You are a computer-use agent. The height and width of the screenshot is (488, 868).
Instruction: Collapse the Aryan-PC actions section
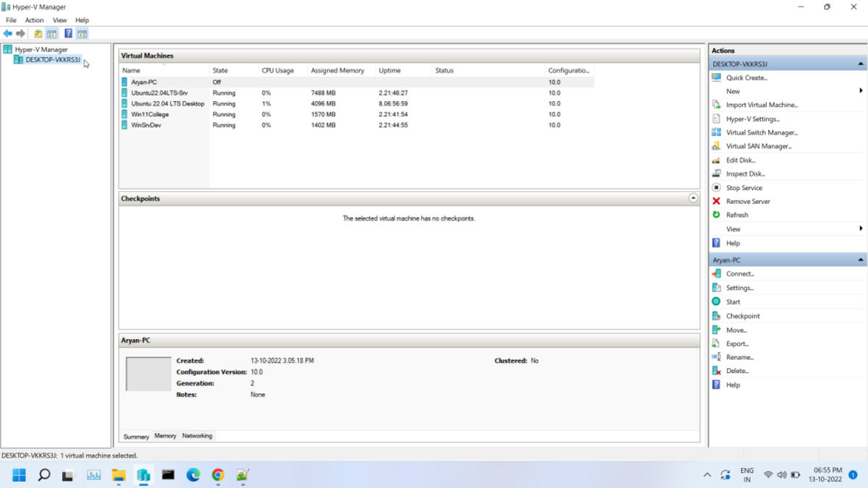861,260
